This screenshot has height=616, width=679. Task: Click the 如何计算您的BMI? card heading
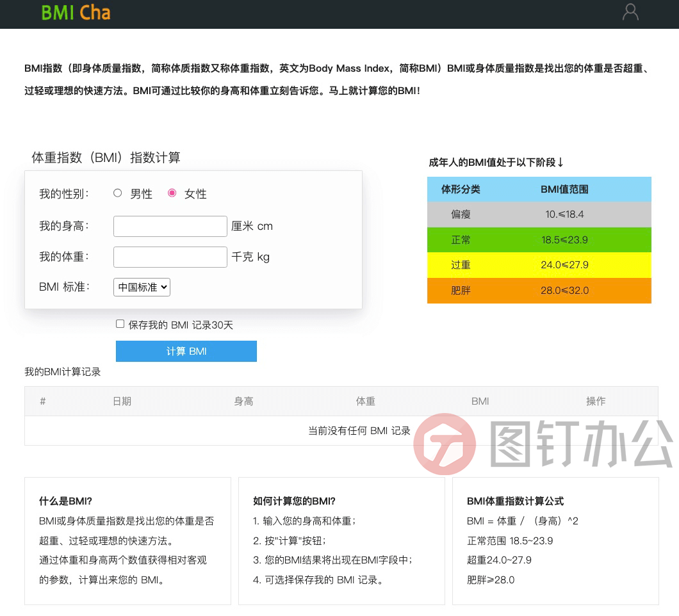pos(294,501)
